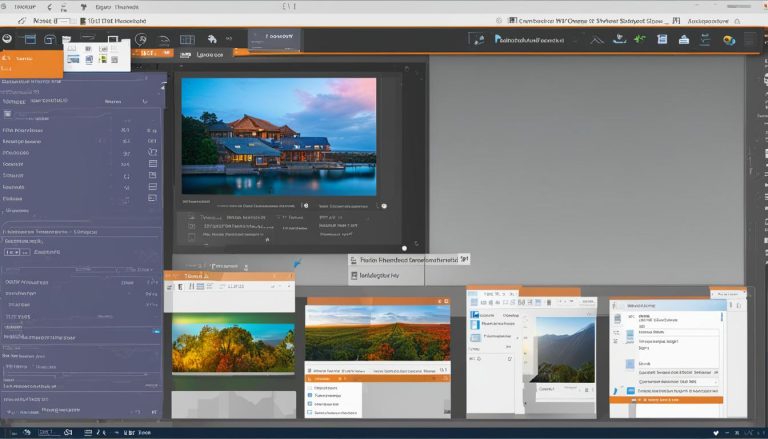Click the circular magnifier icon in the toolbar
The image size is (768, 439).
coord(141,40)
